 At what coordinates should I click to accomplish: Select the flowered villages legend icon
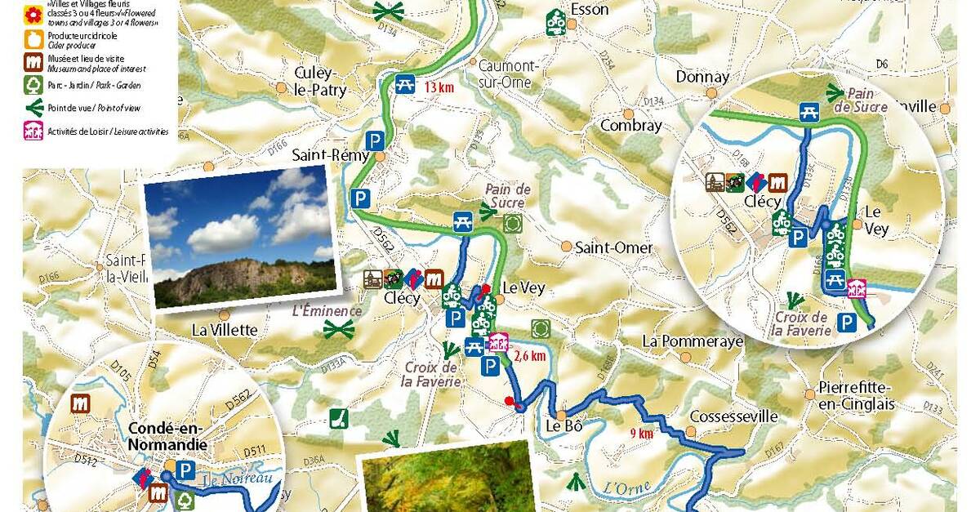(34, 14)
